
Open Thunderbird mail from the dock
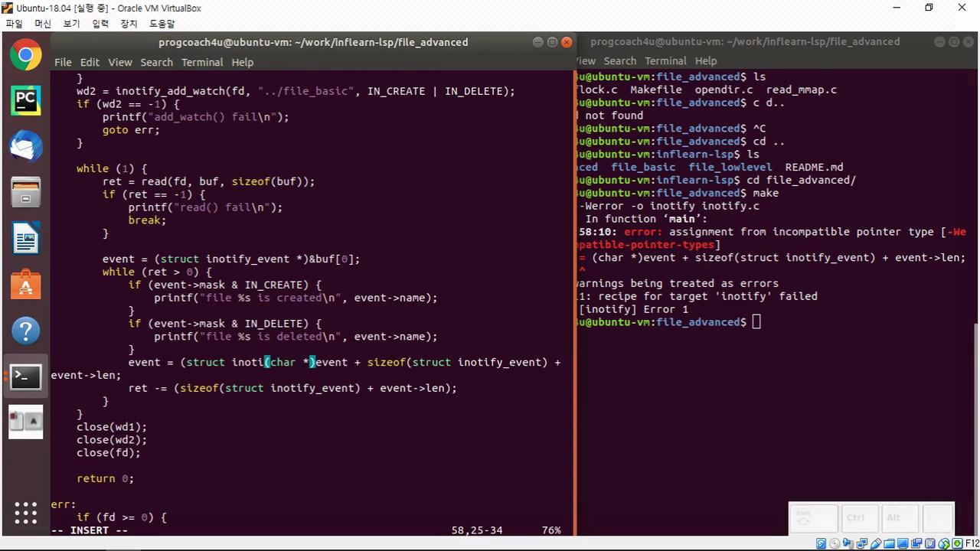pos(25,146)
